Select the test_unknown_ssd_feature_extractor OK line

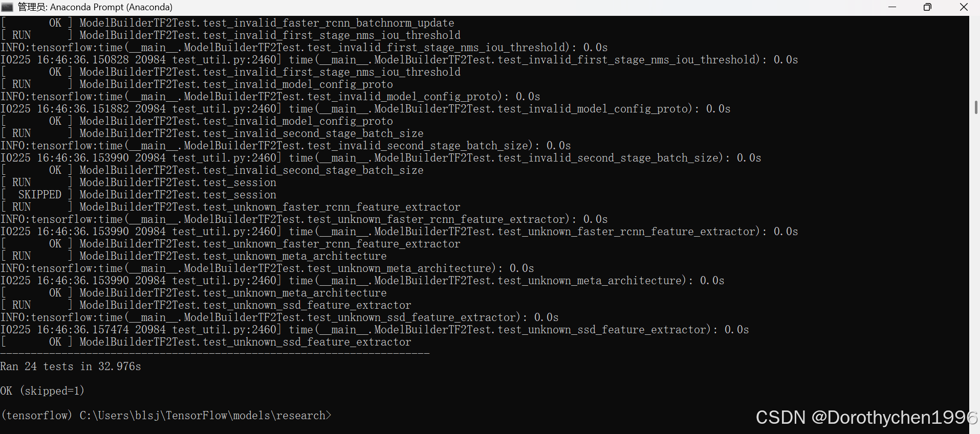[206, 341]
